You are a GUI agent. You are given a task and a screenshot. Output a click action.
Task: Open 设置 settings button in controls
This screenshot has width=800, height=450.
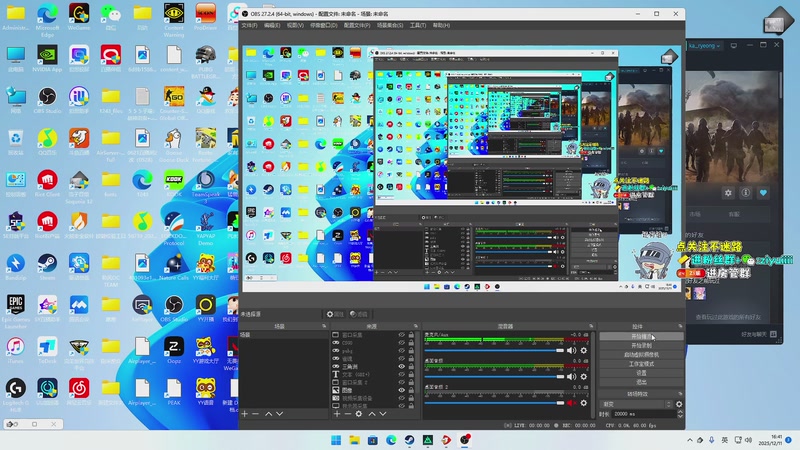click(x=641, y=373)
